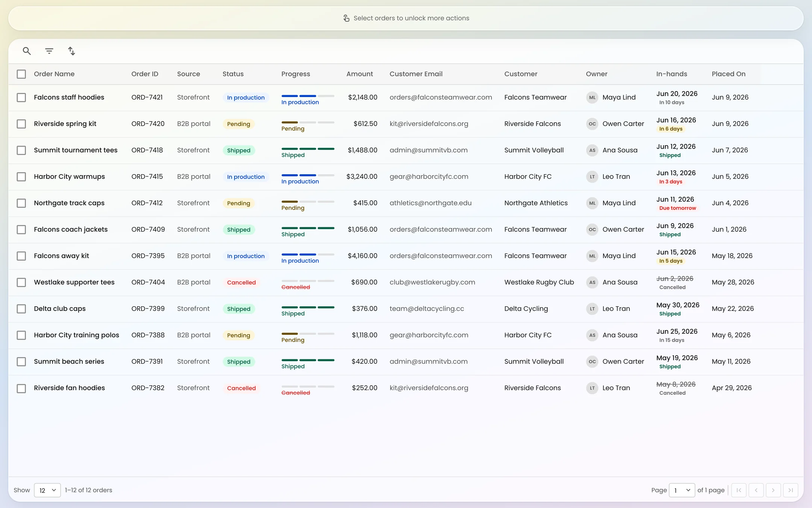Screen dimensions: 812x508
Task: Open the Harbor City warmups order
Action: point(69,176)
